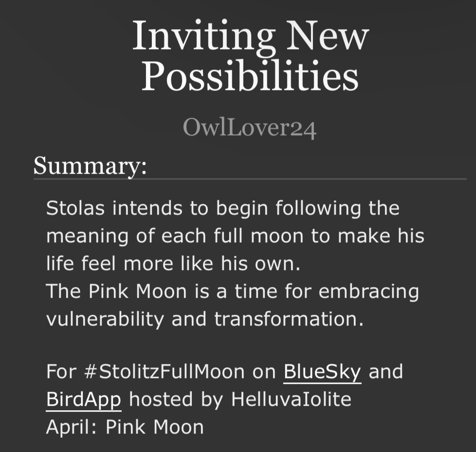This screenshot has width=476, height=452.
Task: Click the #StolitzFullMoon hashtag text
Action: [x=164, y=372]
